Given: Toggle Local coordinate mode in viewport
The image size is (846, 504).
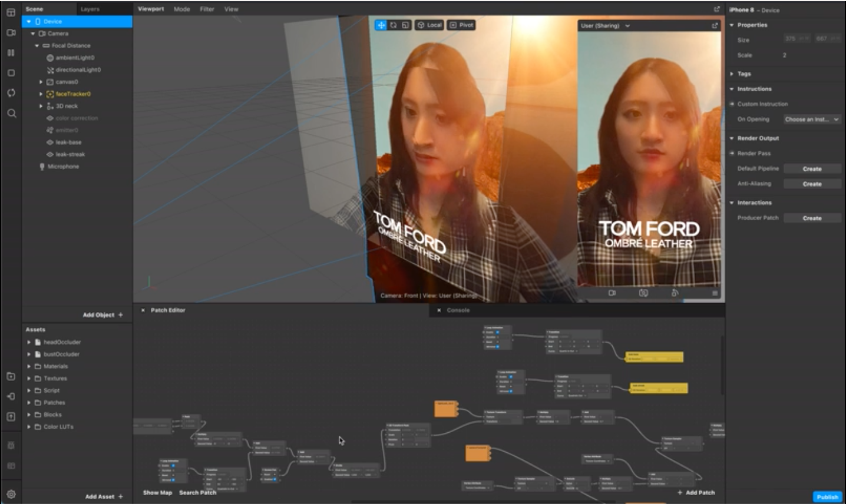Looking at the screenshot, I should [429, 25].
